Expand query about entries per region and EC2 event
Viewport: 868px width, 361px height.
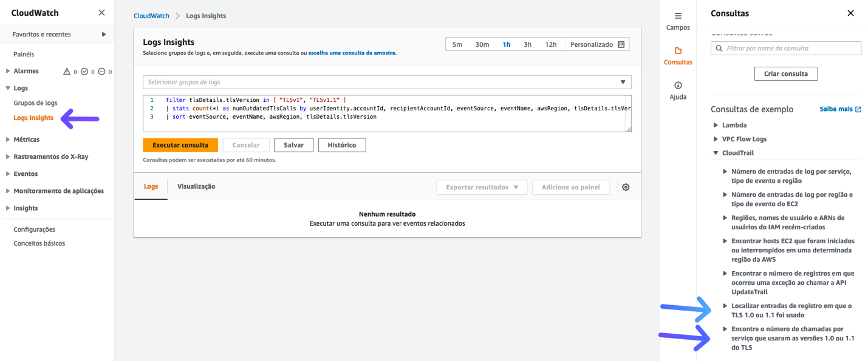click(725, 195)
